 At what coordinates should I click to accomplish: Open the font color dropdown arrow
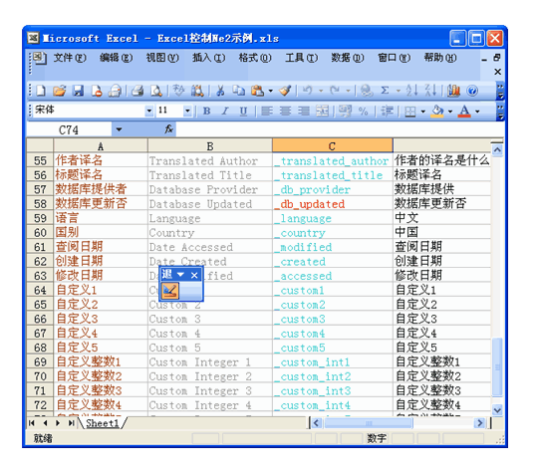pos(478,111)
